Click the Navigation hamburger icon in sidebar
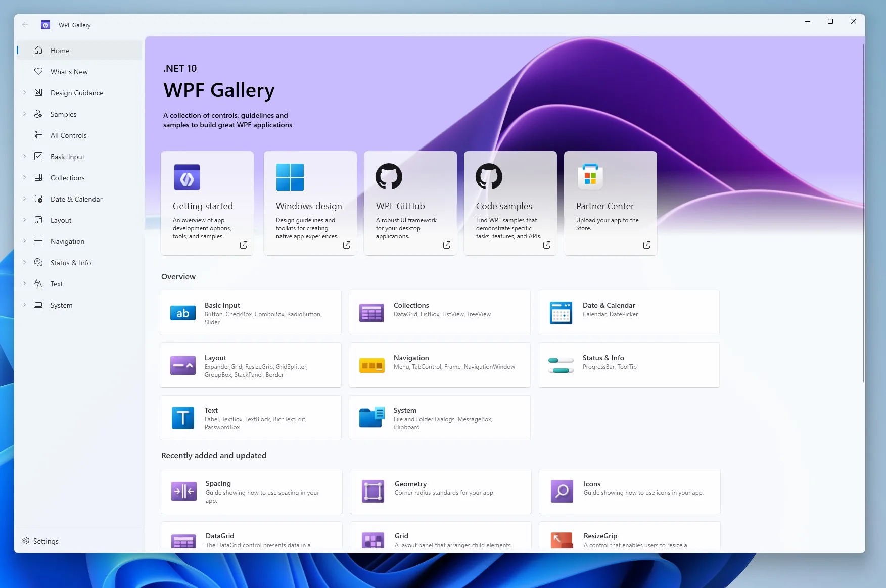886x588 pixels. click(x=38, y=241)
